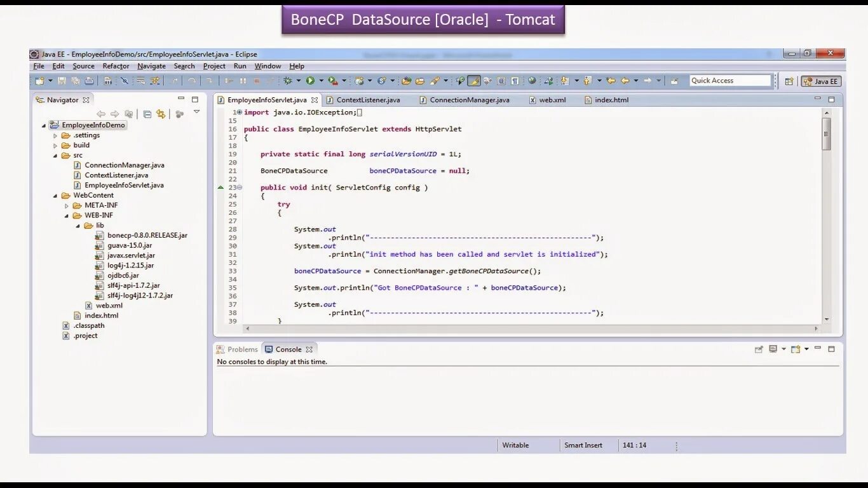The image size is (868, 488).
Task: Navigate Back with yellow left arrow
Action: coord(625,81)
